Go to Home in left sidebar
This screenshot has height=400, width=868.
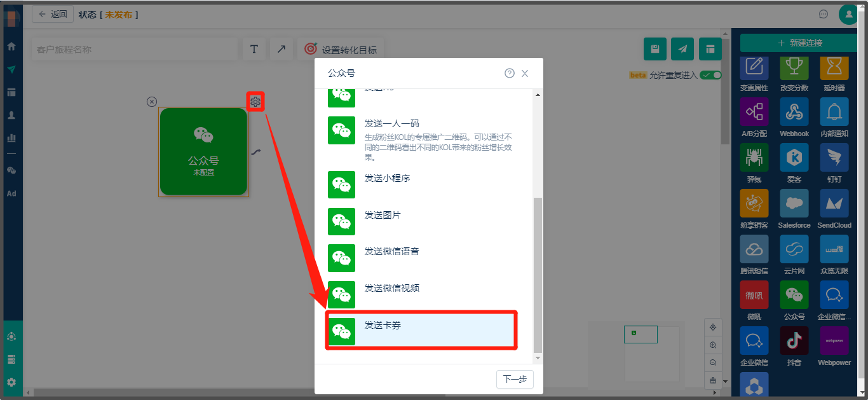pyautogui.click(x=11, y=46)
